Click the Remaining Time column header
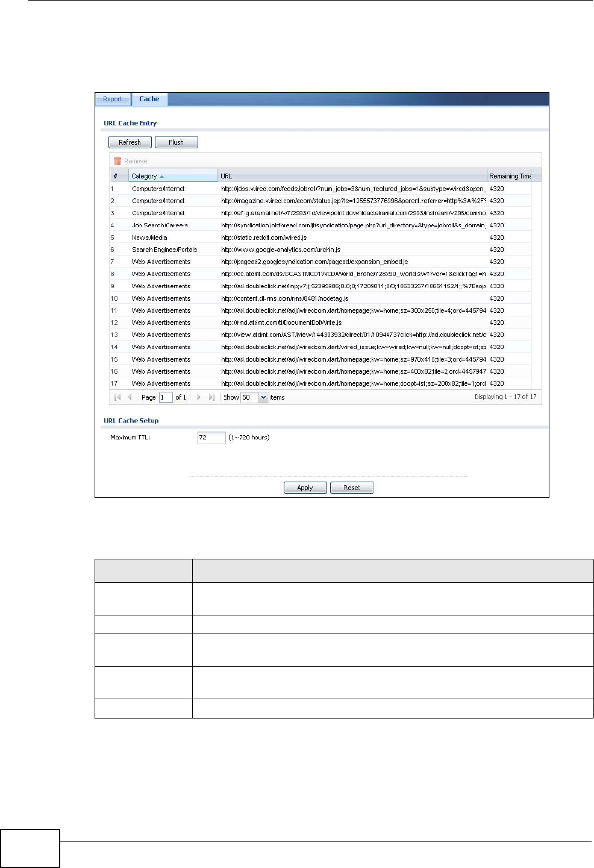Viewport: 594px width, 868px height. coord(510,176)
